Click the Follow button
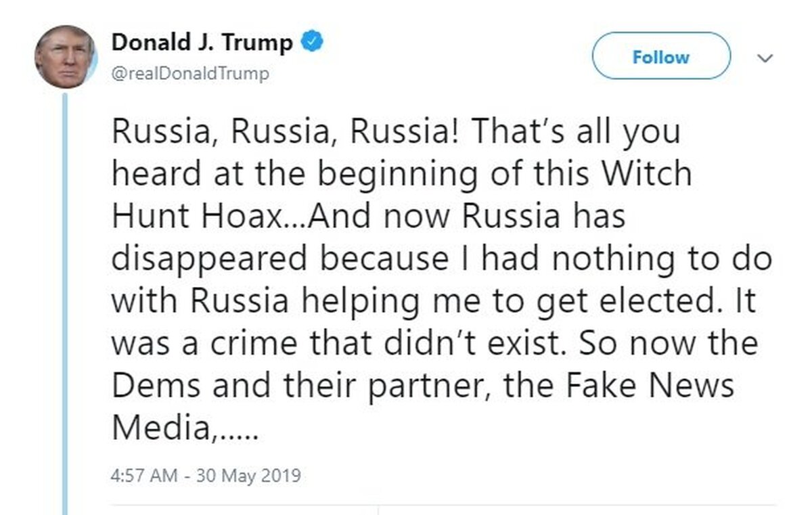 click(x=661, y=57)
